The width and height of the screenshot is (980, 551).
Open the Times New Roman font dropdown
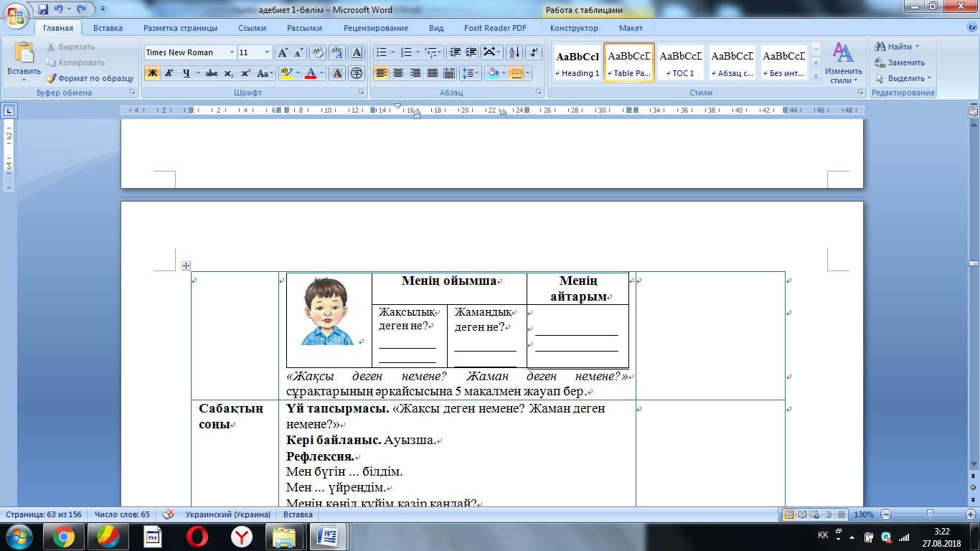coord(232,52)
